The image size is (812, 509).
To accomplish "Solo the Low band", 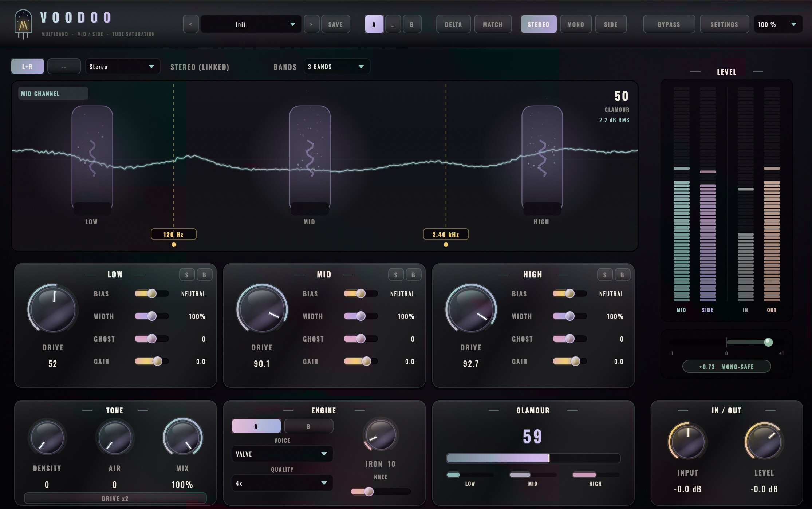I will coord(187,275).
